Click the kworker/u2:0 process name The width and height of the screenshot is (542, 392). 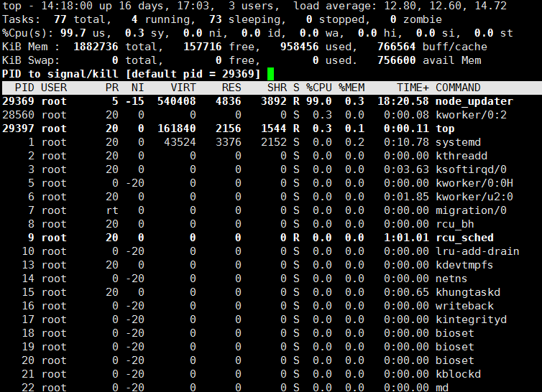(x=474, y=197)
